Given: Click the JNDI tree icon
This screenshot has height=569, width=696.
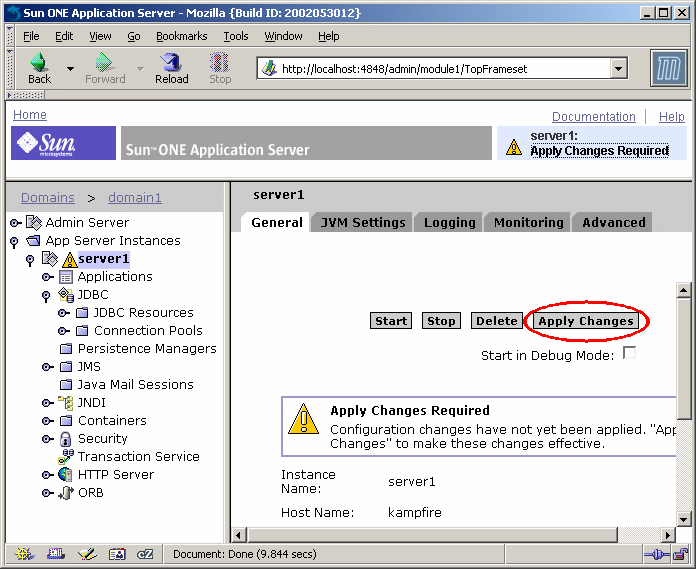Looking at the screenshot, I should pos(66,403).
